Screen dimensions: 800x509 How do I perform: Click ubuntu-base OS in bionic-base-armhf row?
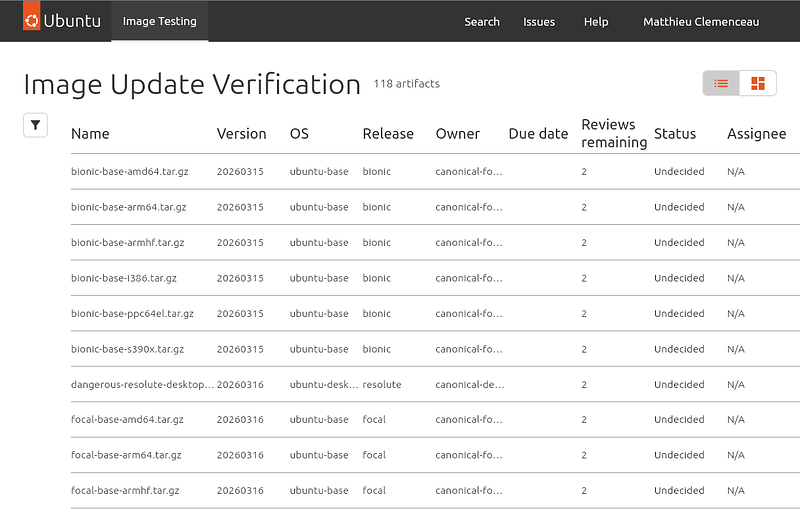pos(319,242)
